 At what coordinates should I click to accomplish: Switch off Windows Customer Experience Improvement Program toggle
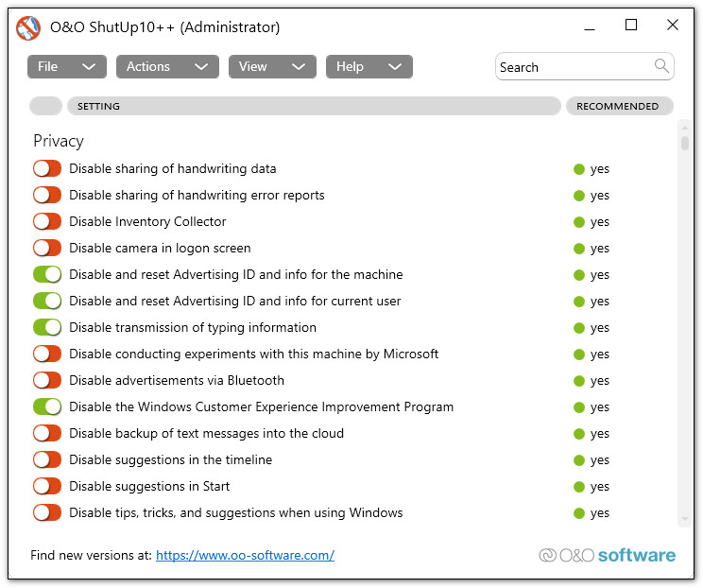pyautogui.click(x=47, y=406)
